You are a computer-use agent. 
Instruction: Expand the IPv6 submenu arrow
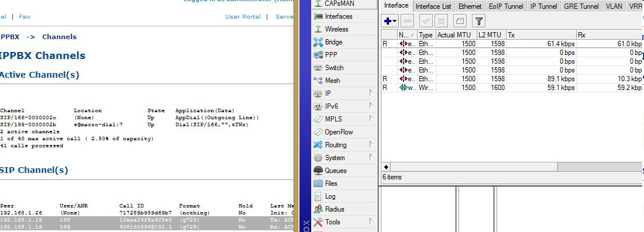371,106
